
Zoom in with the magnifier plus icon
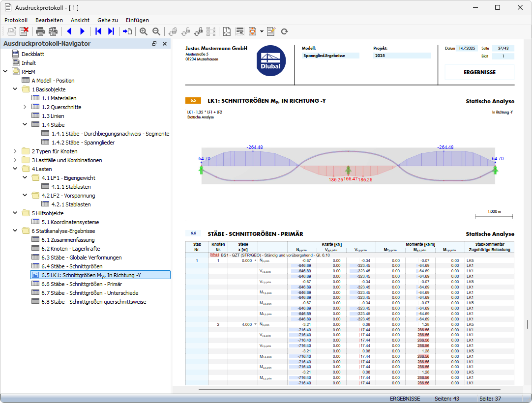[x=144, y=31]
